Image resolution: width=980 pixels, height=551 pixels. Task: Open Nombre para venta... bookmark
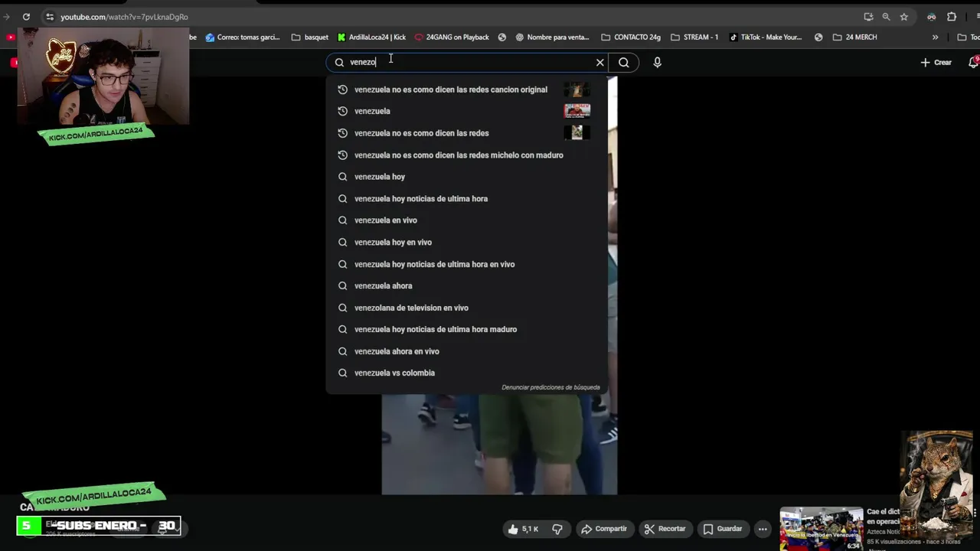coord(552,37)
